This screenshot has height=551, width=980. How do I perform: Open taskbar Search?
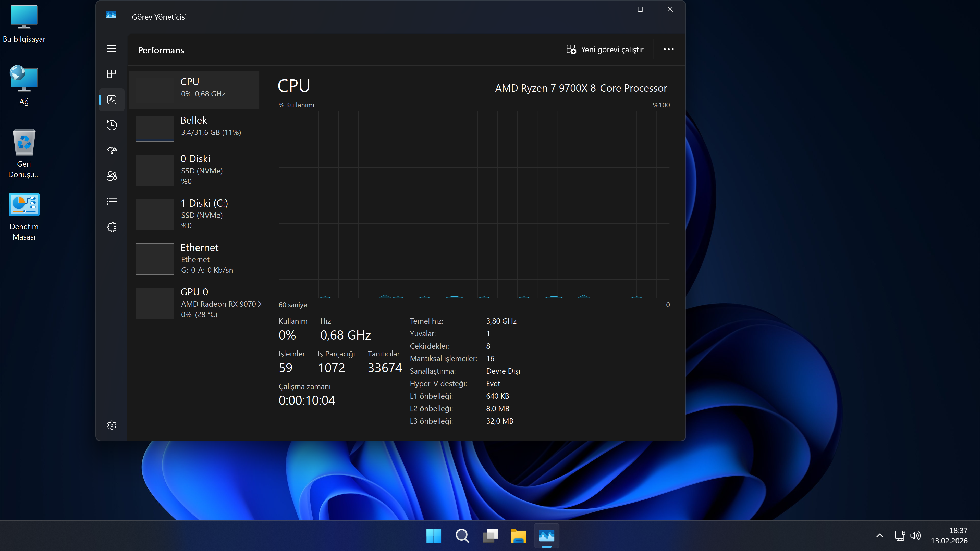click(x=462, y=536)
